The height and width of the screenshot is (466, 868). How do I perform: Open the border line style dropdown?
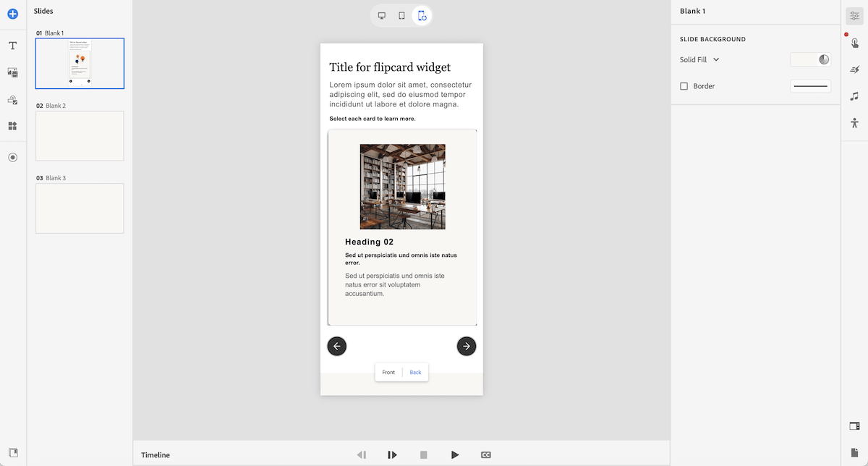click(x=810, y=86)
